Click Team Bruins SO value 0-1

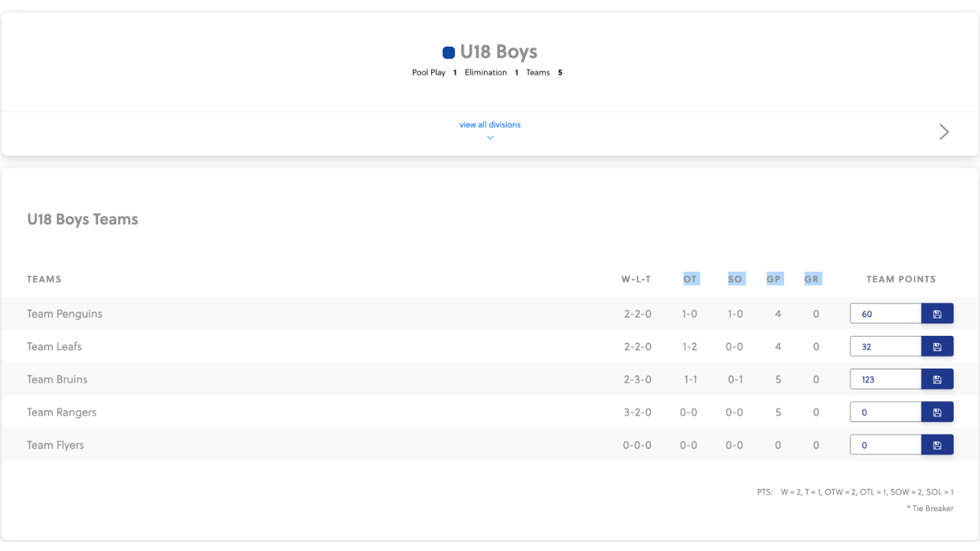point(734,380)
